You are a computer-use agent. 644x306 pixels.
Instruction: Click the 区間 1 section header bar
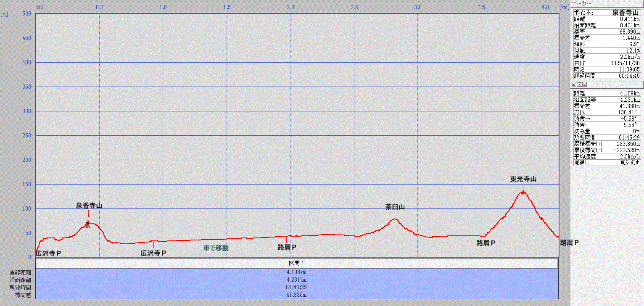[297, 263]
